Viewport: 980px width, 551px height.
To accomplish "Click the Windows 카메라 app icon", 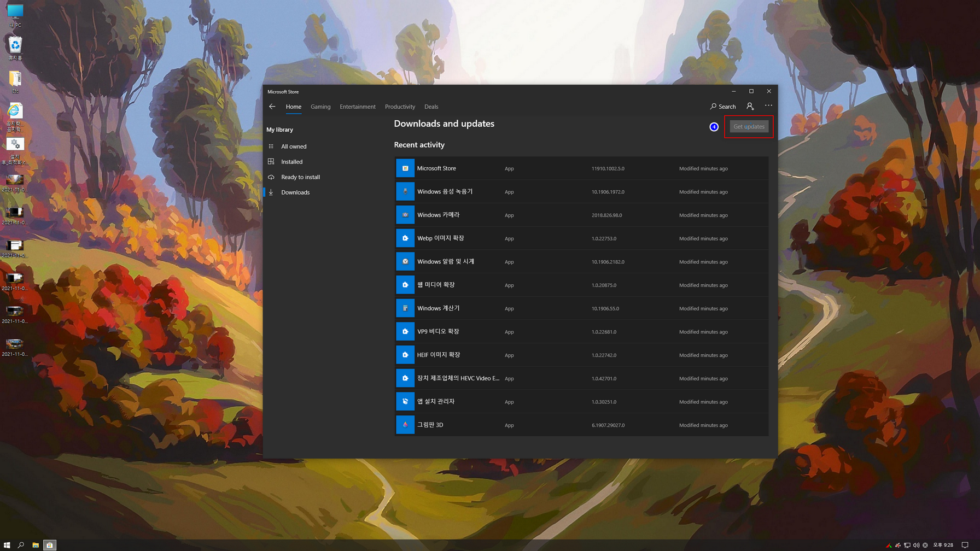I will 405,215.
